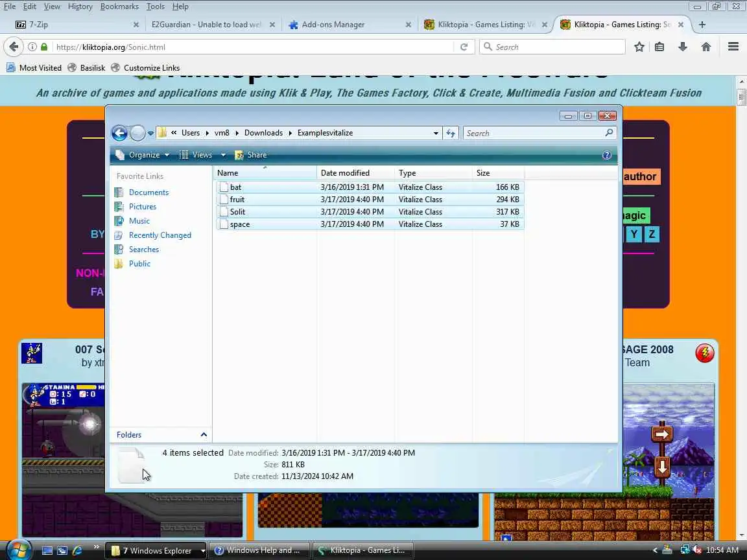Select the Solit file icon
Screen dimensions: 747x560
click(224, 212)
